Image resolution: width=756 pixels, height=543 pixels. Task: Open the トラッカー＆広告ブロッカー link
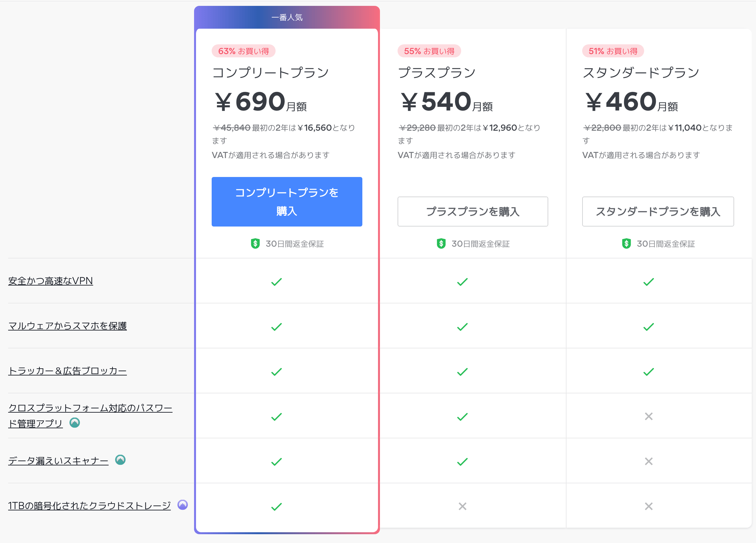coord(67,371)
